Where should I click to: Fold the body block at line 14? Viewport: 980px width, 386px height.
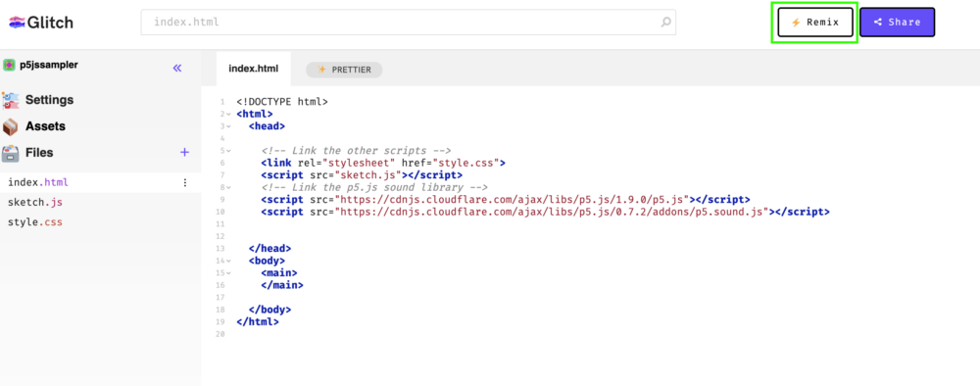click(x=228, y=261)
